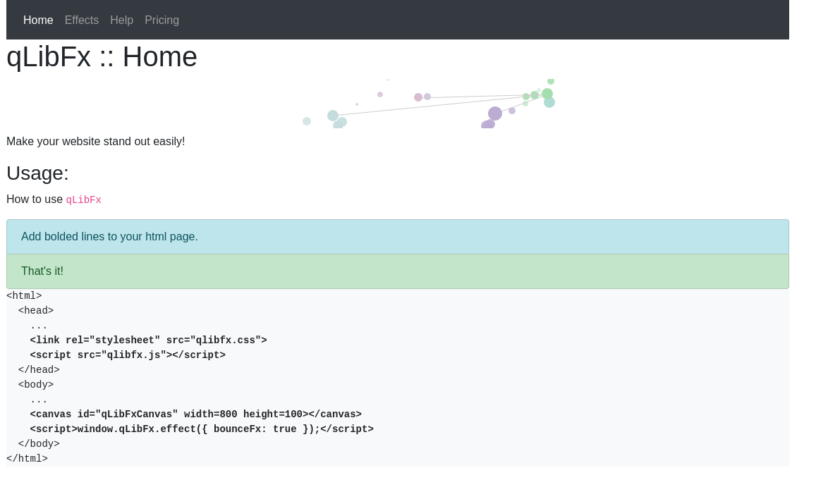Go to the Effects page
The image size is (816, 504).
82,20
